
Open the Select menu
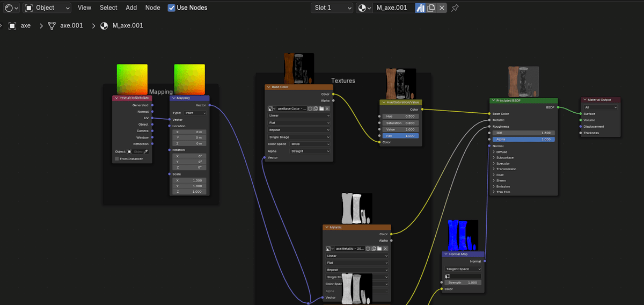click(108, 8)
